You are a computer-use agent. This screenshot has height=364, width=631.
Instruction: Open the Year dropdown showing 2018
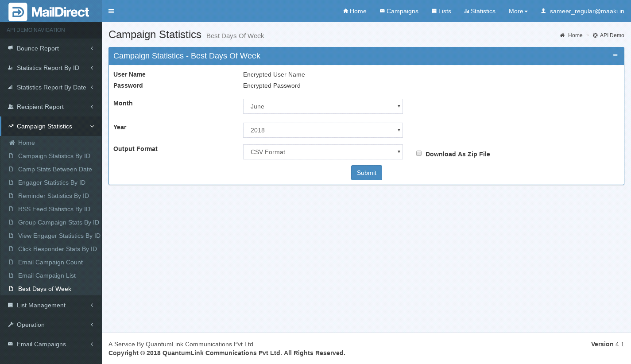click(323, 130)
